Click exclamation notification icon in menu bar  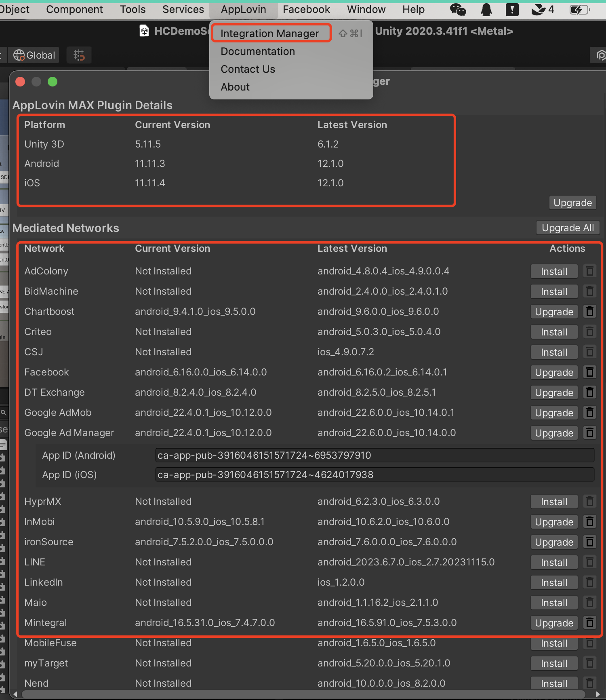pos(512,9)
